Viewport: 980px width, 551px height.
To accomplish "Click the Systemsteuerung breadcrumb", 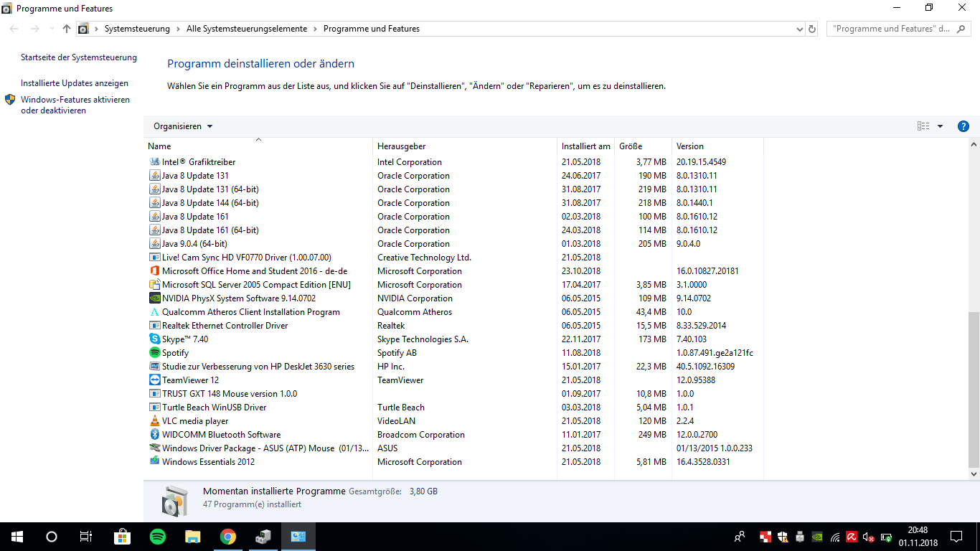I will coord(137,29).
